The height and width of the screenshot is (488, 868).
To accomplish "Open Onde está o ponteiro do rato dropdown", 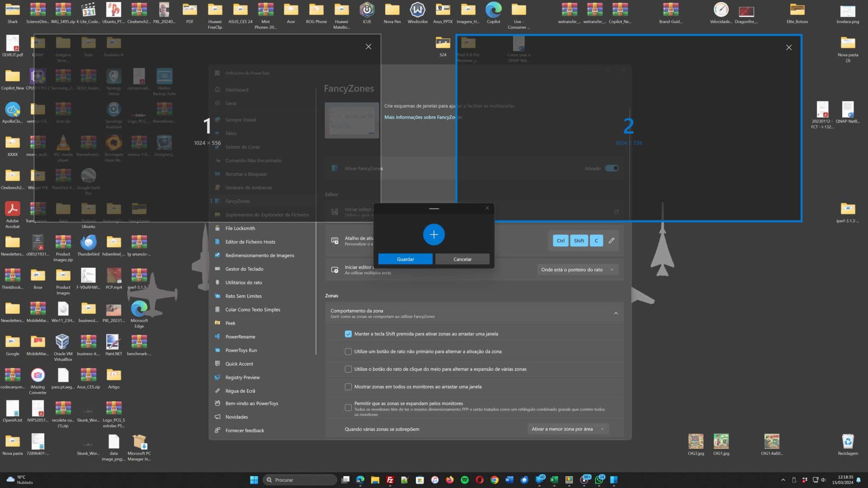I will (x=577, y=270).
